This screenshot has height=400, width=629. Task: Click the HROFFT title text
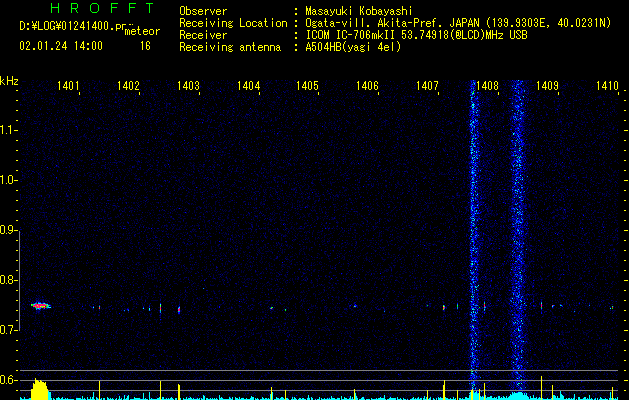pyautogui.click(x=102, y=8)
